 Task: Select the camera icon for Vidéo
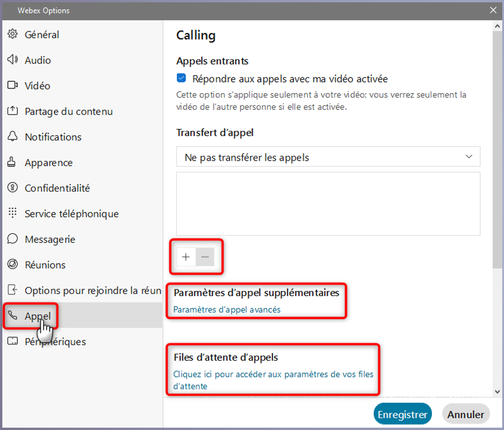[13, 86]
